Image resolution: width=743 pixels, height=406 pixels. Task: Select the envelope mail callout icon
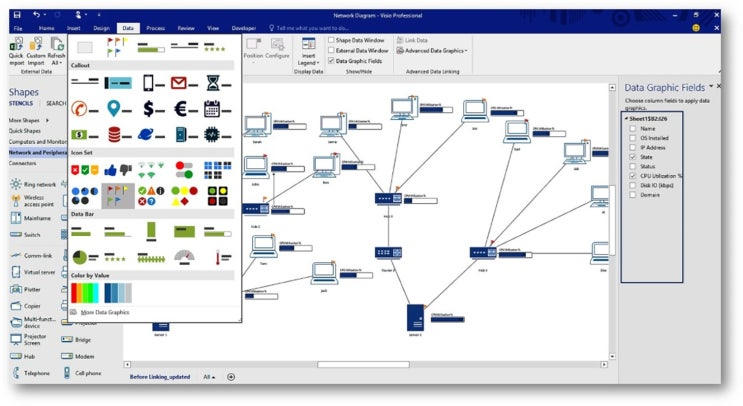click(x=184, y=84)
